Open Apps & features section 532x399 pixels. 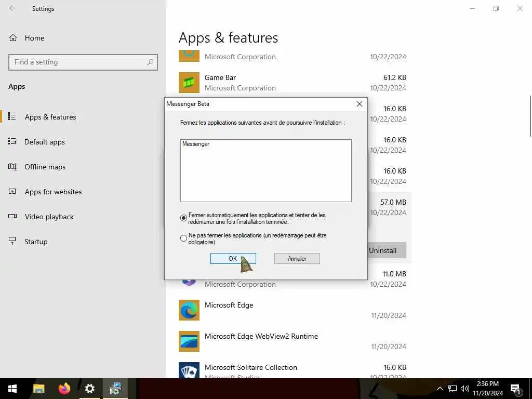coord(50,117)
